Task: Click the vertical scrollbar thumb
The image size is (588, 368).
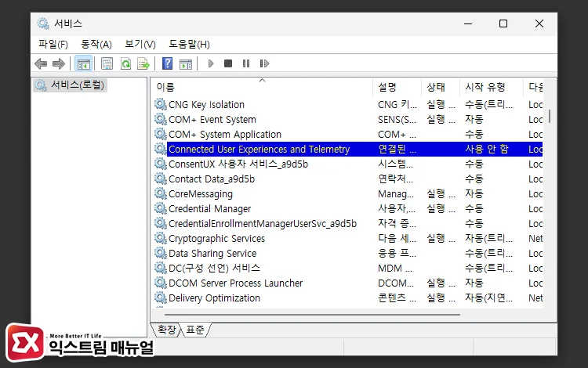Action: point(550,116)
